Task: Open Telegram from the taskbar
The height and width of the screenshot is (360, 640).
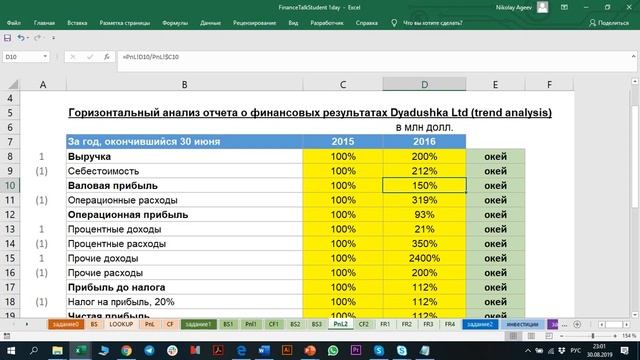Action: coord(149,351)
